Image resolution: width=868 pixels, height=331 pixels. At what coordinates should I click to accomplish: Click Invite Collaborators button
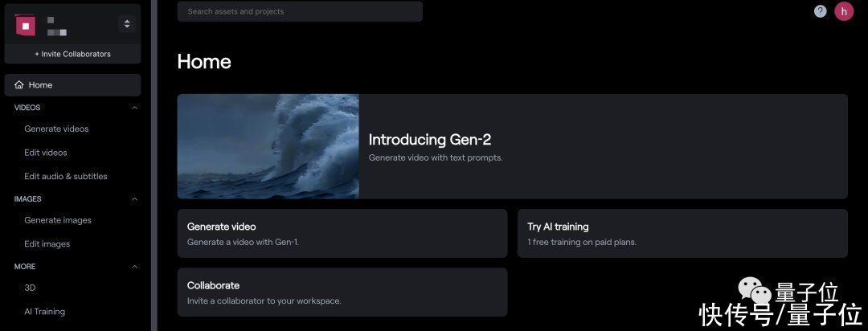72,55
